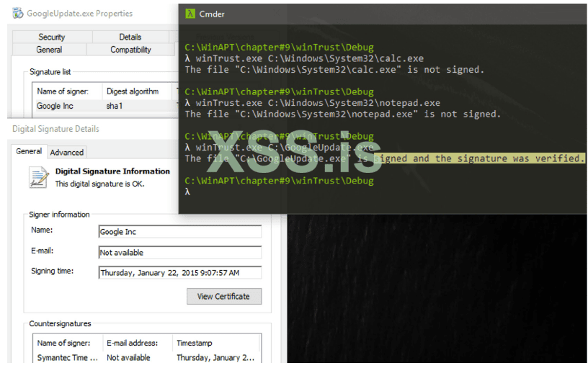
Task: Click the digital signature certificate icon
Action: tap(39, 178)
